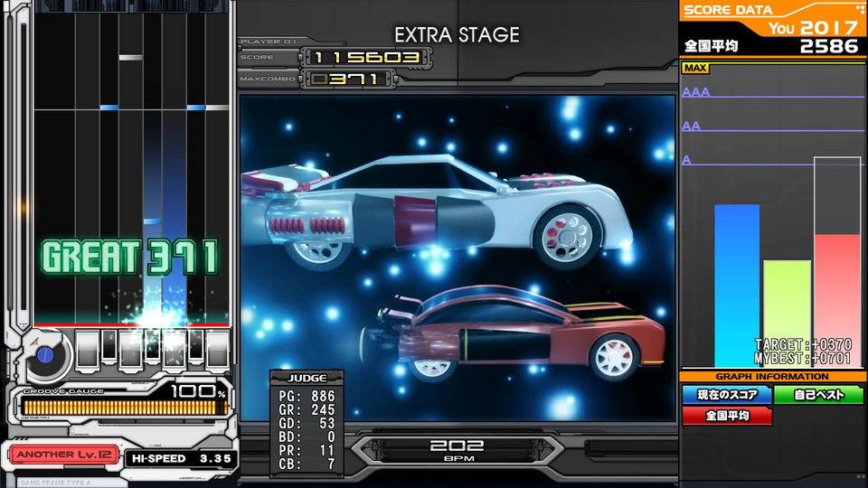Click the MYBEST:+0701 text
The width and height of the screenshot is (868, 488).
803,359
